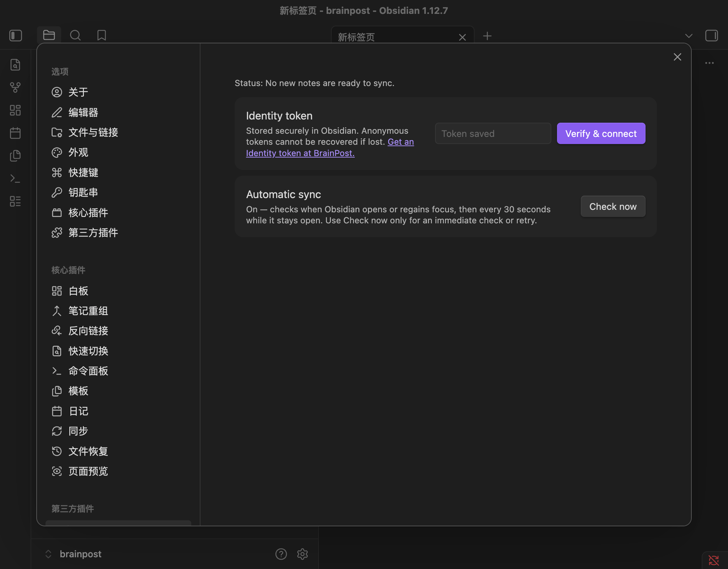Open help via question mark icon
This screenshot has height=569, width=728.
click(x=281, y=554)
